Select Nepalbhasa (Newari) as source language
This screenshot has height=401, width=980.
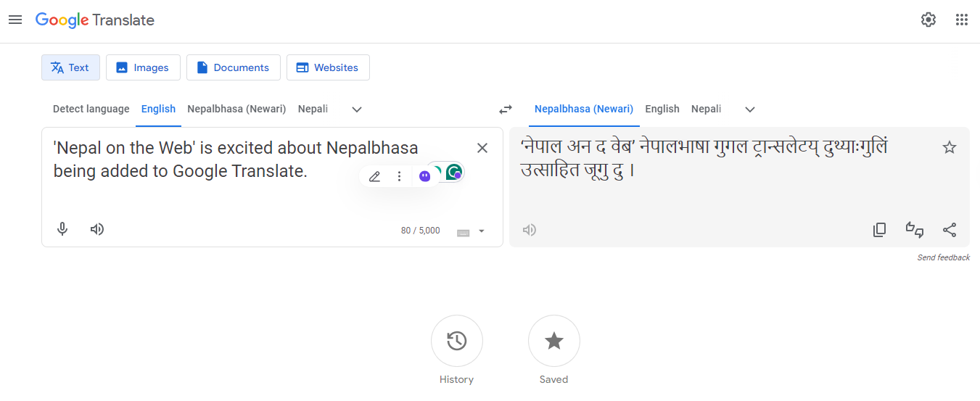click(x=236, y=109)
